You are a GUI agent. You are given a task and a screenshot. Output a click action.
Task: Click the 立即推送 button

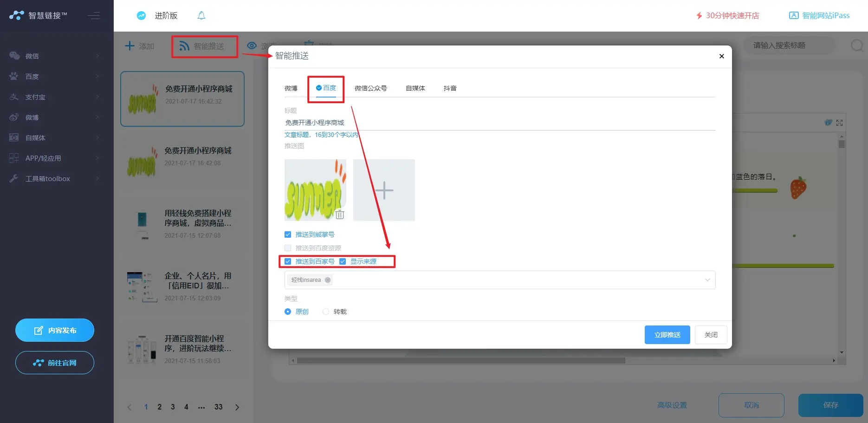pyautogui.click(x=667, y=335)
